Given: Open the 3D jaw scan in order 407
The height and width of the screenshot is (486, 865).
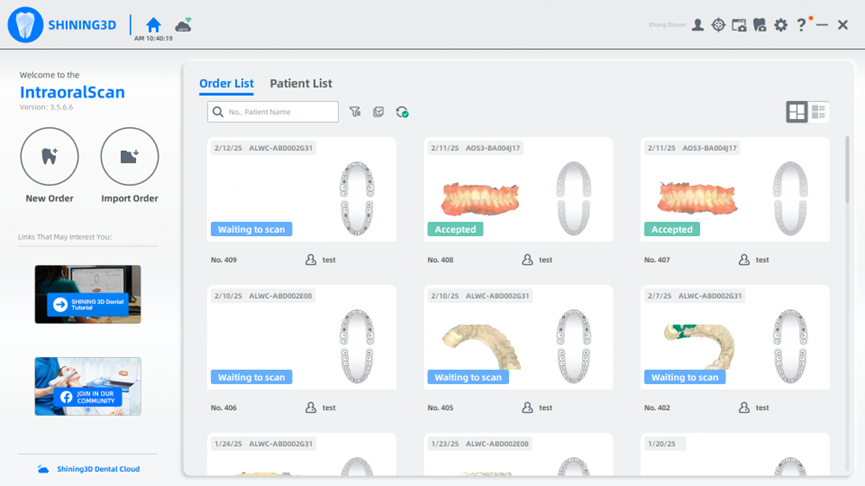Looking at the screenshot, I should (697, 199).
